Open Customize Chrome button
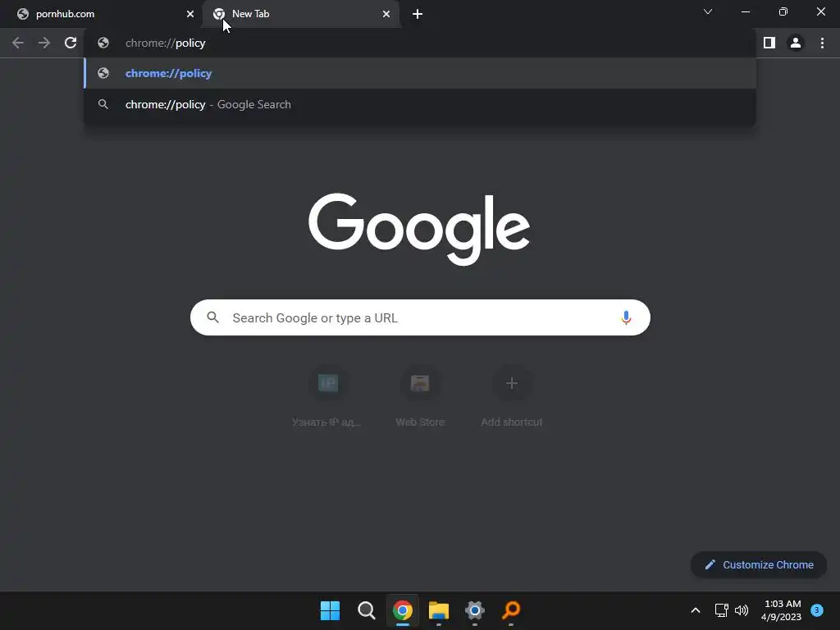The image size is (840, 630). [x=759, y=564]
